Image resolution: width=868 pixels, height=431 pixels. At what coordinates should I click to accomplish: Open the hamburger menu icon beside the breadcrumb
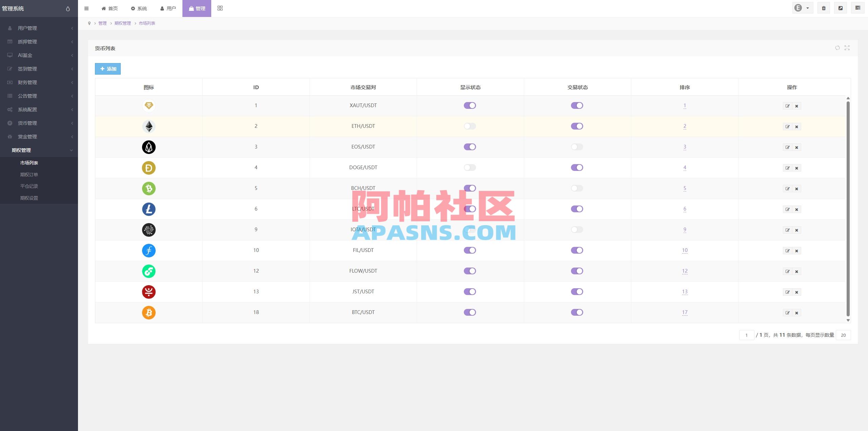click(86, 8)
